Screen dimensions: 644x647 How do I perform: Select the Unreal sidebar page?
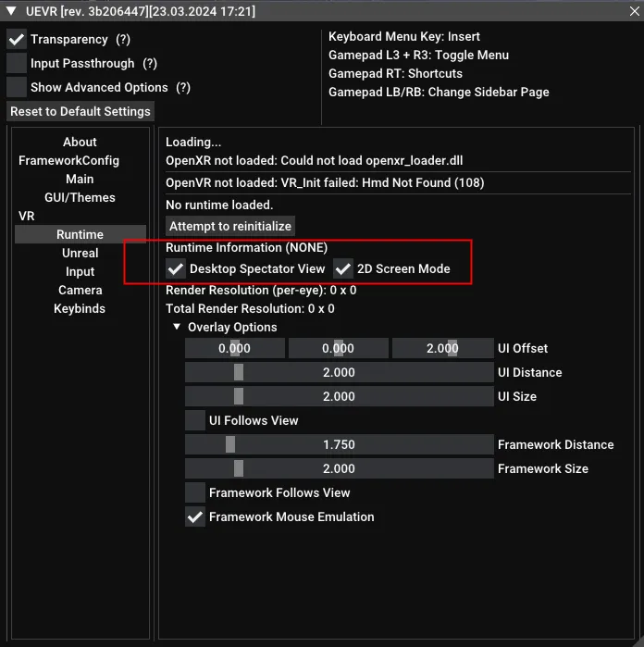click(x=80, y=253)
